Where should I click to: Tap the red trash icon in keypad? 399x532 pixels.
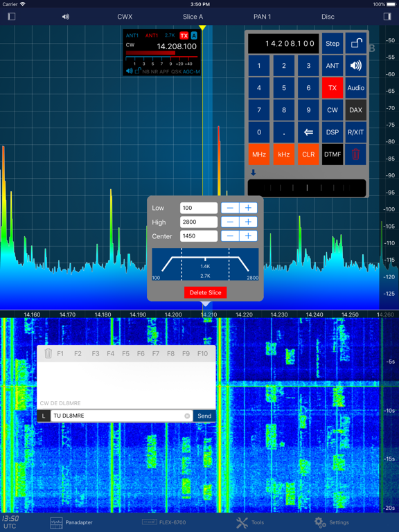(356, 154)
